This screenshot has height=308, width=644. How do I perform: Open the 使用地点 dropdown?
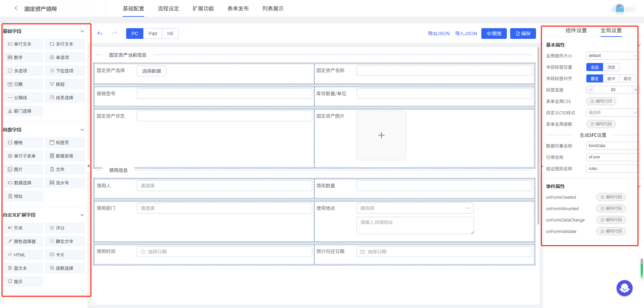pyautogui.click(x=415, y=208)
